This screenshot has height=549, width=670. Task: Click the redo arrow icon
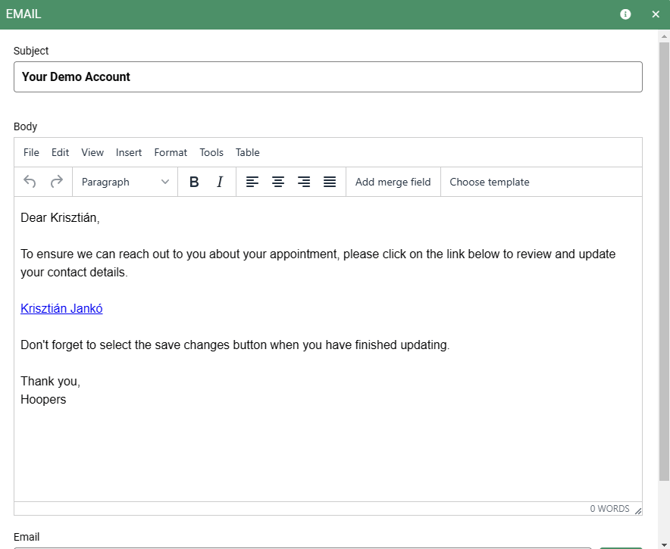[x=57, y=182]
